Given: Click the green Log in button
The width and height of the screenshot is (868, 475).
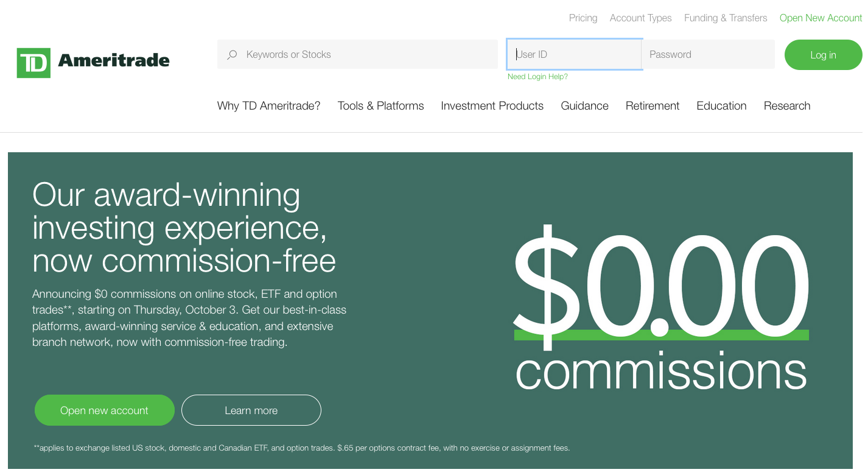Looking at the screenshot, I should pyautogui.click(x=823, y=55).
